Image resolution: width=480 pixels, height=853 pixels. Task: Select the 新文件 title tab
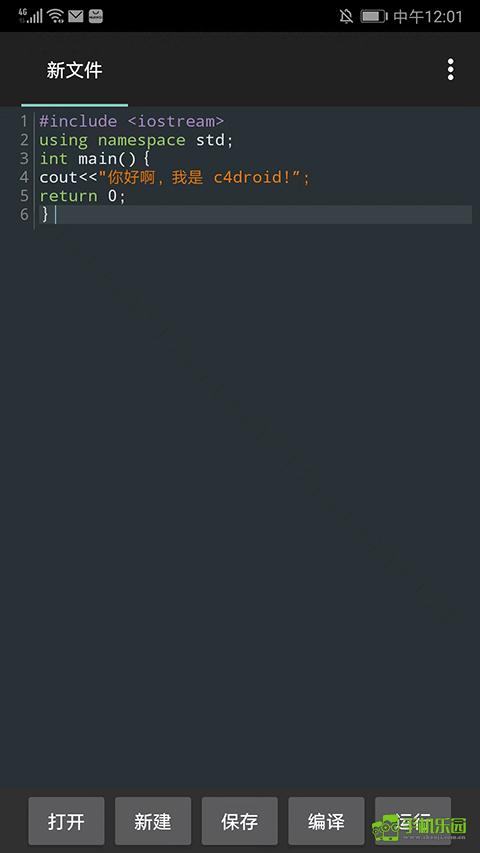(x=75, y=70)
